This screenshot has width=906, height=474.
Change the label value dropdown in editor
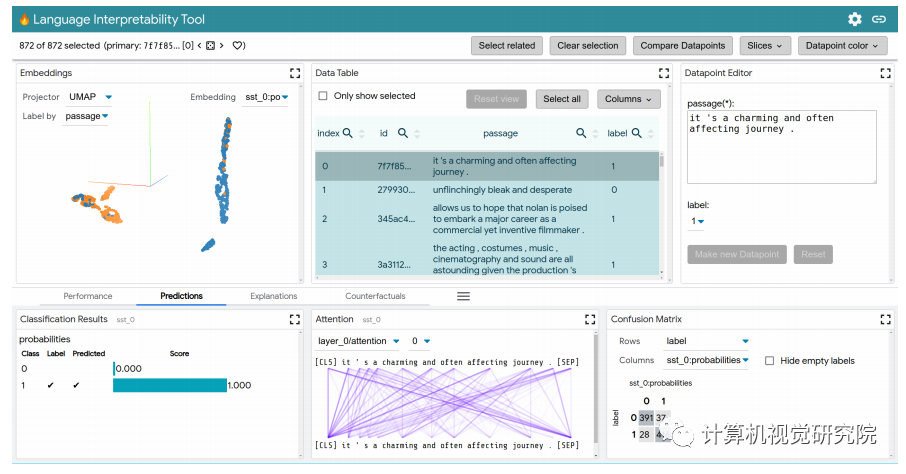[x=697, y=221]
